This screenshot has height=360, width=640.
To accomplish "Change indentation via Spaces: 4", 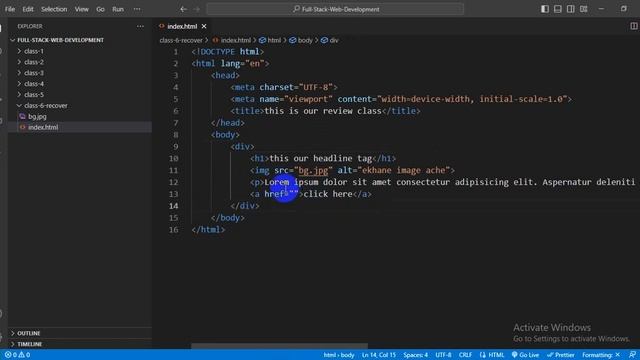I will 416,355.
